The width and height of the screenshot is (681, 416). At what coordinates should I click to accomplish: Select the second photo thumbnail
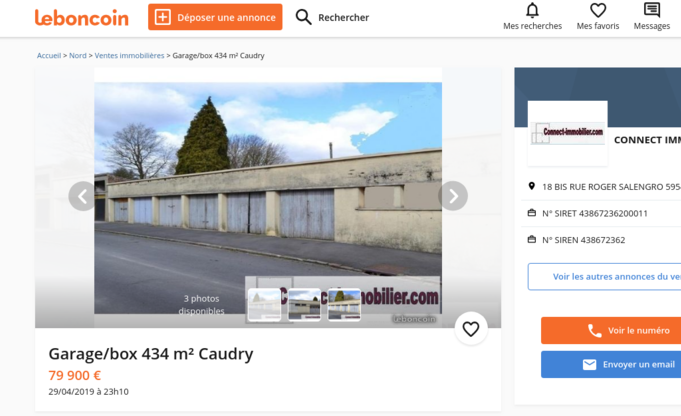click(304, 305)
